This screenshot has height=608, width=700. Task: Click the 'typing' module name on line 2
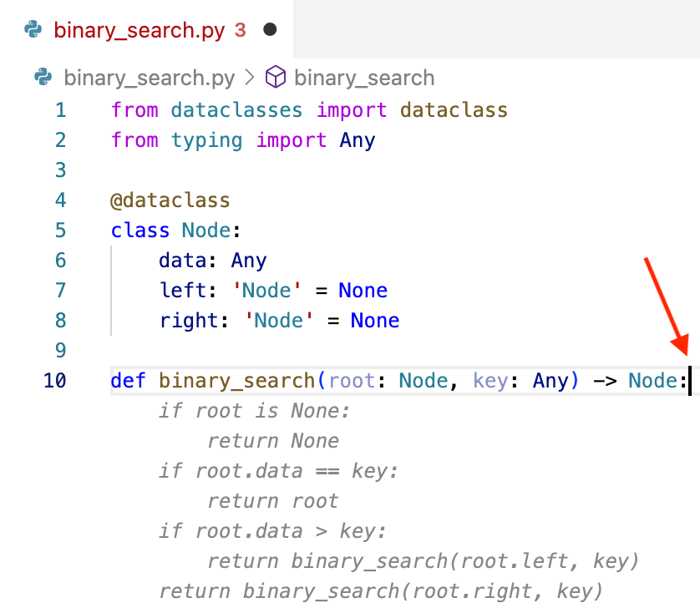coord(207,140)
